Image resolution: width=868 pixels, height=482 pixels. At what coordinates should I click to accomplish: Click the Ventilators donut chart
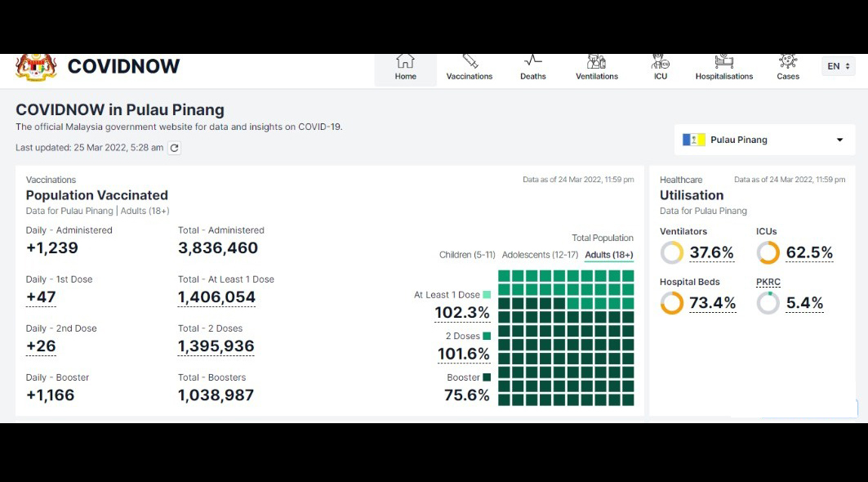coord(672,252)
